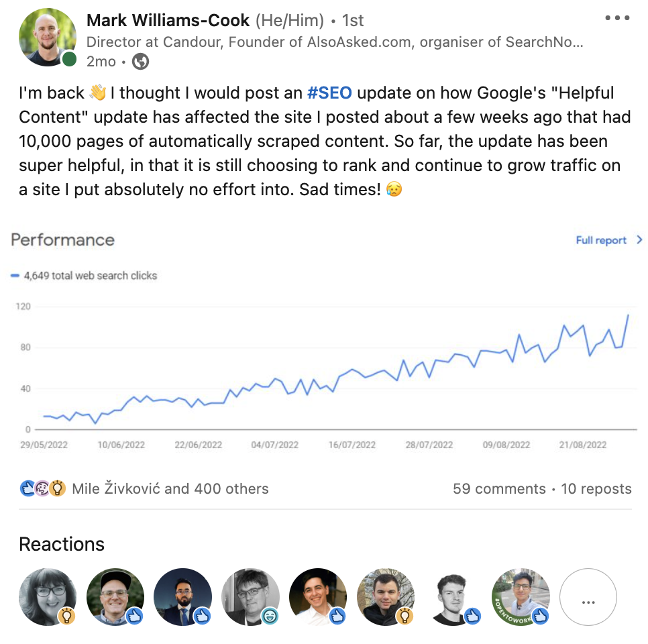
Task: Click the Director at Candour headline text
Action: click(x=334, y=42)
